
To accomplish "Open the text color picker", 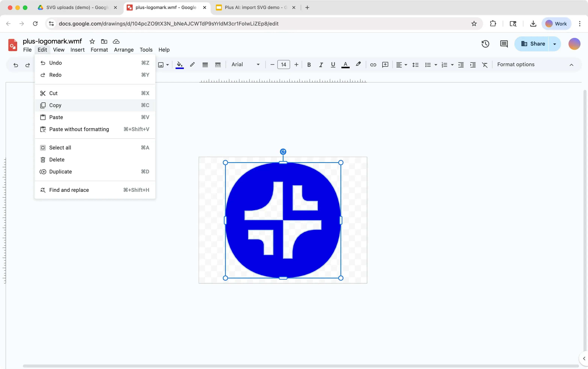I will tap(345, 64).
